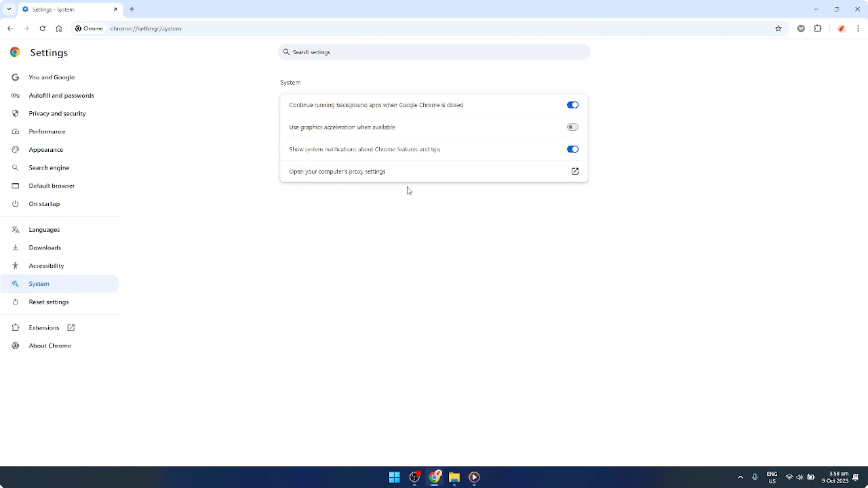Bookmark this page via the star icon
Screen dimensions: 868x488
[778, 29]
